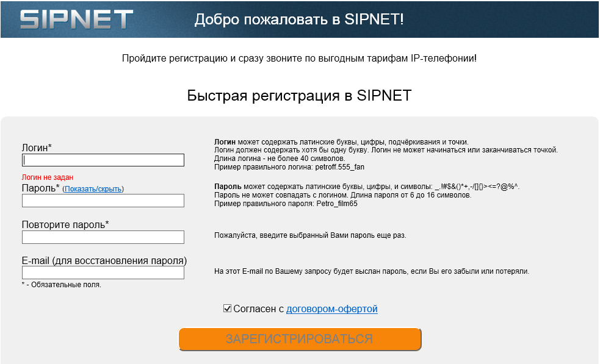Click the example password Petro_film65 hint

tap(336, 204)
